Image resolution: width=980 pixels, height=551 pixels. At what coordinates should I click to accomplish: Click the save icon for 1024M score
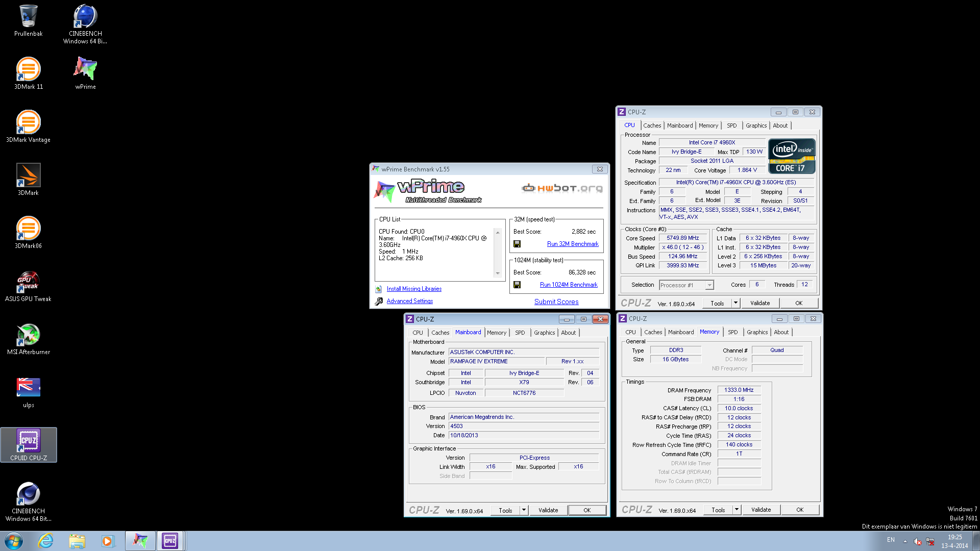[517, 285]
